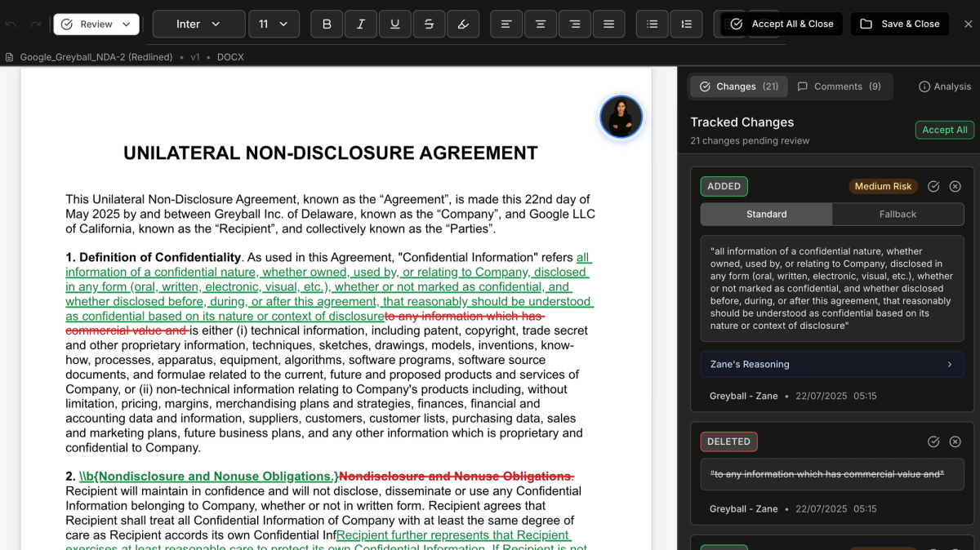
Task: Reject the DELETED change with X icon
Action: click(955, 442)
